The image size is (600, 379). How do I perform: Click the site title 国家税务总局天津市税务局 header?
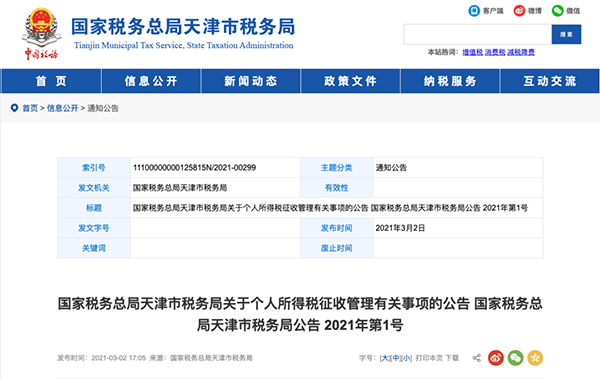pos(183,27)
